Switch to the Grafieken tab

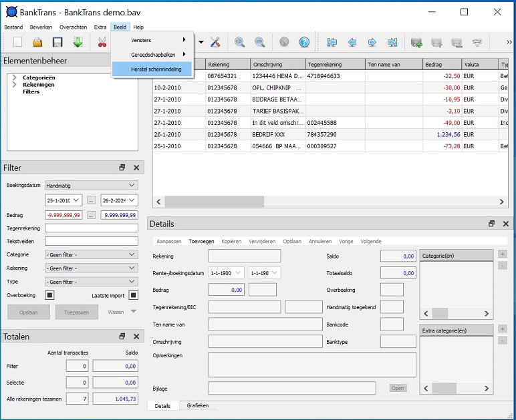click(x=197, y=405)
